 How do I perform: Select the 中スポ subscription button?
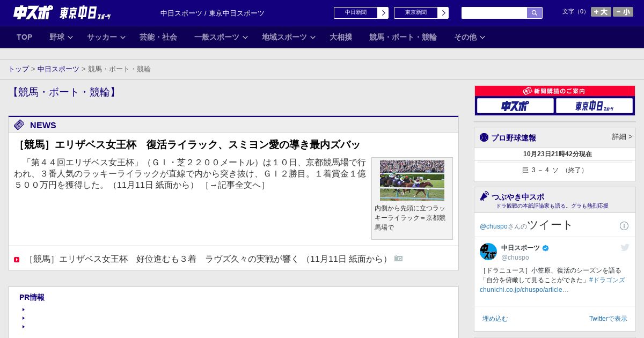pos(515,106)
